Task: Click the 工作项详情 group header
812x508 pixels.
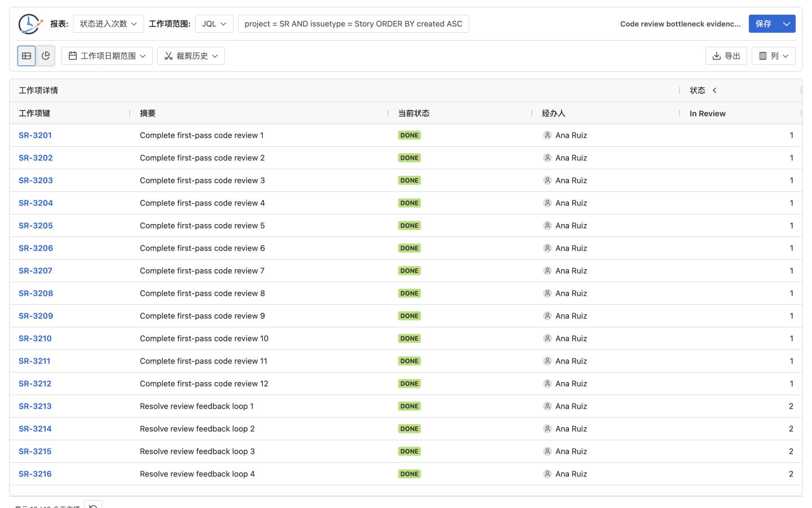Action: point(38,90)
